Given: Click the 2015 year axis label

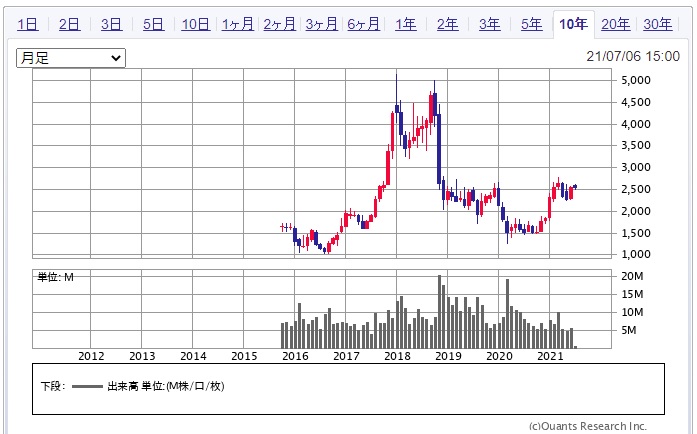Looking at the screenshot, I should pos(244,356).
